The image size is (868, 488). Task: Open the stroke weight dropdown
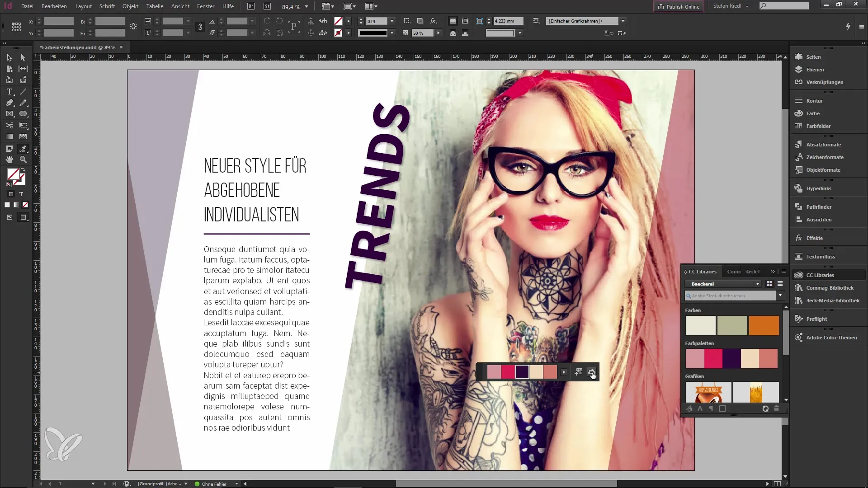392,21
